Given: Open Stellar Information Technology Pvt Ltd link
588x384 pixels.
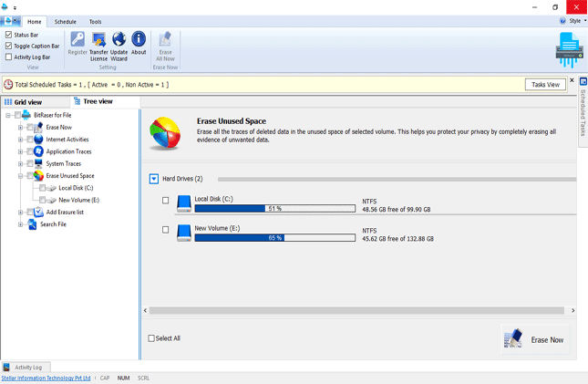Looking at the screenshot, I should 46,378.
